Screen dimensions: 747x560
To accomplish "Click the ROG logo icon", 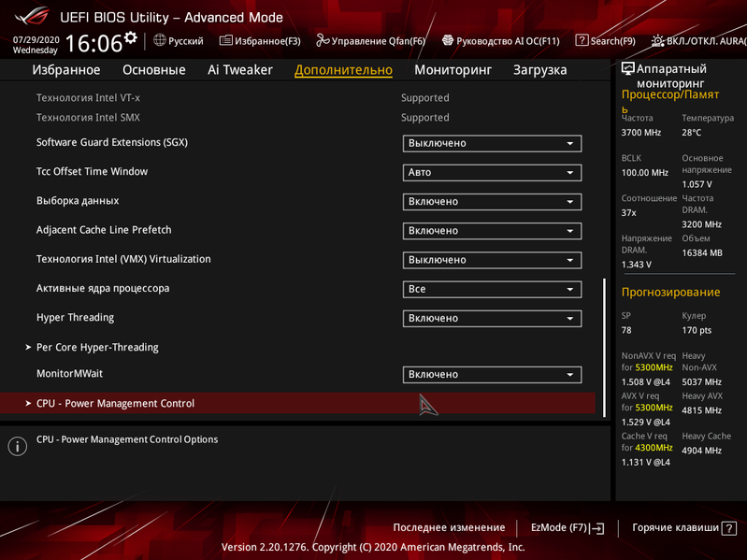I will pyautogui.click(x=32, y=16).
